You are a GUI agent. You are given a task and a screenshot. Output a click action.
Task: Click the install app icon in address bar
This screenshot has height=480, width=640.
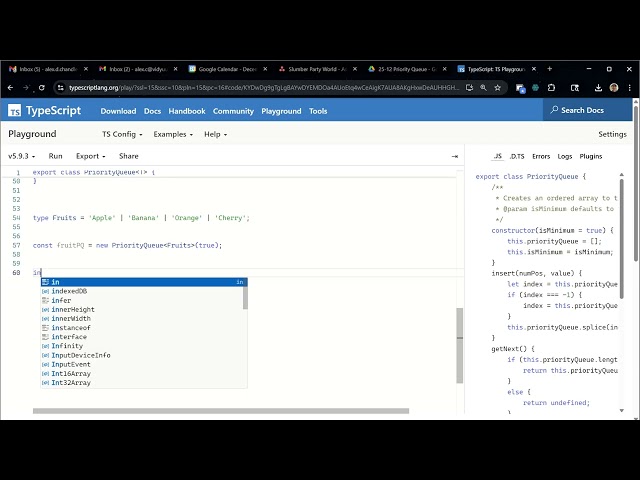tap(469, 88)
